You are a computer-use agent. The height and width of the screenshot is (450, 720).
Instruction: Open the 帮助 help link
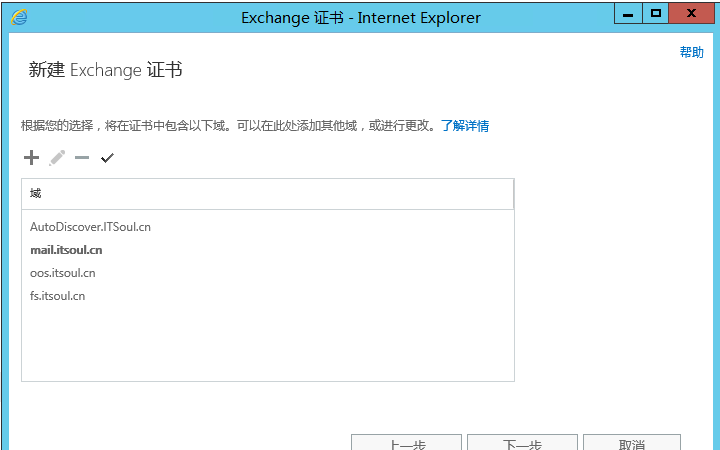click(692, 52)
